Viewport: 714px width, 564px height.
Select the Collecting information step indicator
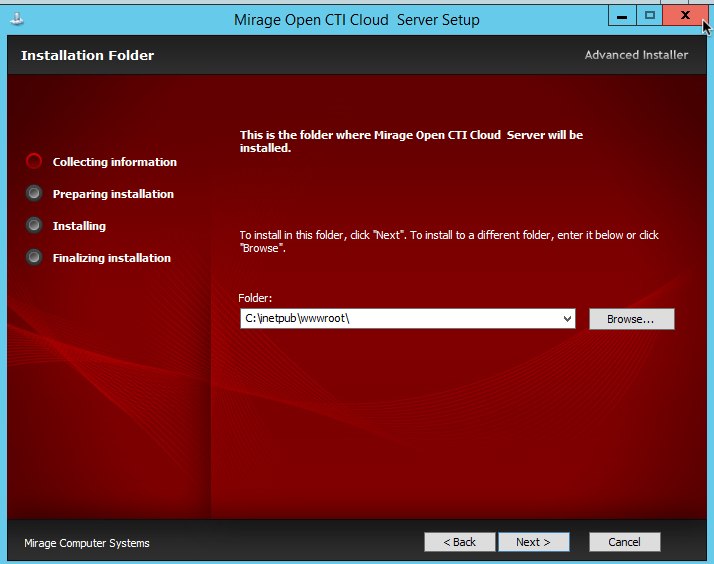tap(34, 161)
